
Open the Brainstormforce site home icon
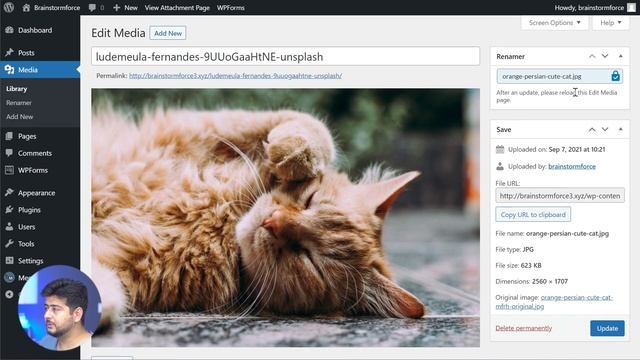(x=26, y=7)
